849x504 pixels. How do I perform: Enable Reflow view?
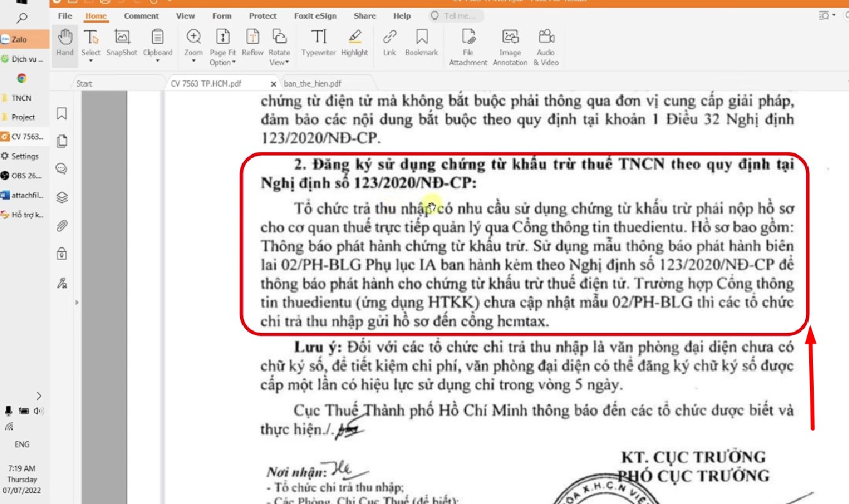point(253,42)
